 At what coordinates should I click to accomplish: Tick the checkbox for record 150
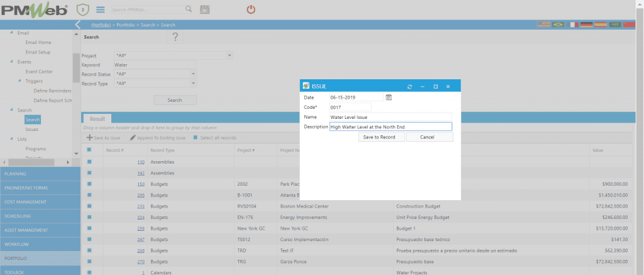click(89, 184)
